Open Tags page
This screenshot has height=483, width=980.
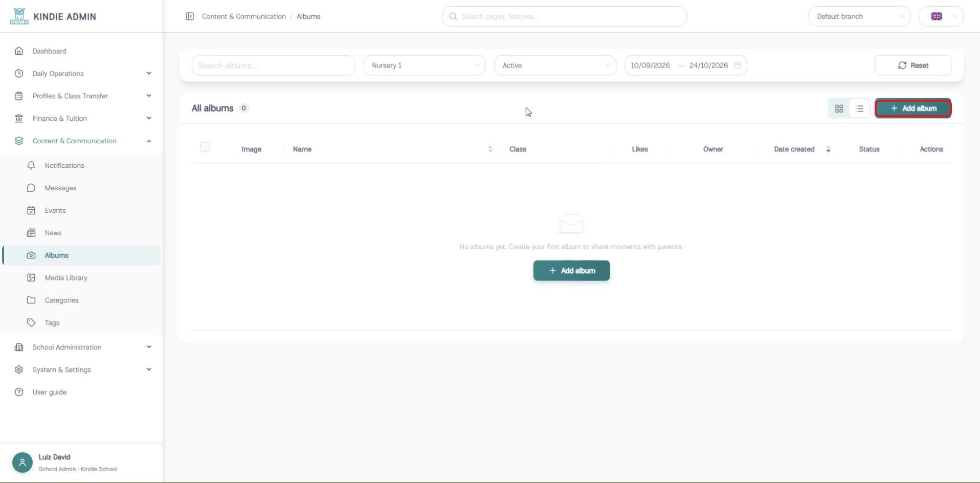82,323
